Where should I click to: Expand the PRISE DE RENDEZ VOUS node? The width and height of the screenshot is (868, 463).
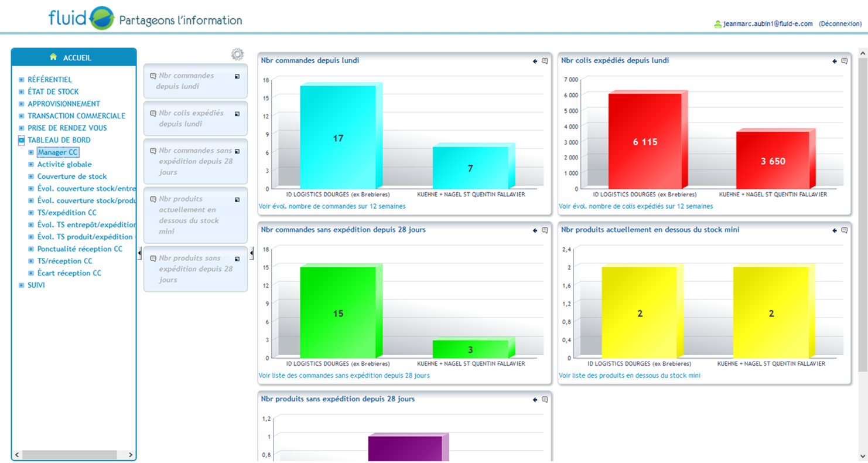coord(22,128)
